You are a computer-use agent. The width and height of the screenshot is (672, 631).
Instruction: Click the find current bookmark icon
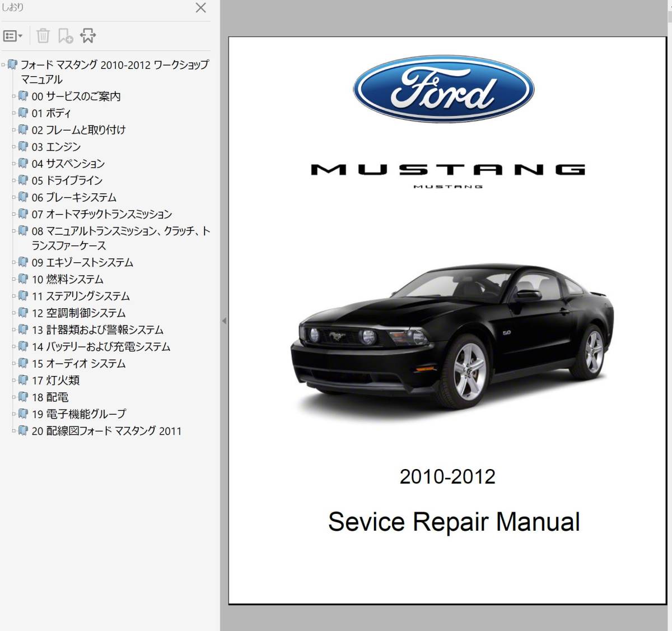[88, 36]
